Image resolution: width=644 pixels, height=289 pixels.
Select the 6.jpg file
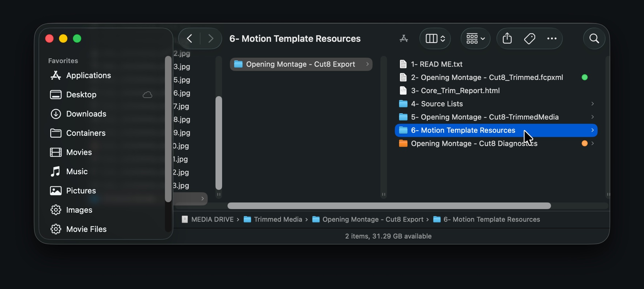point(182,93)
